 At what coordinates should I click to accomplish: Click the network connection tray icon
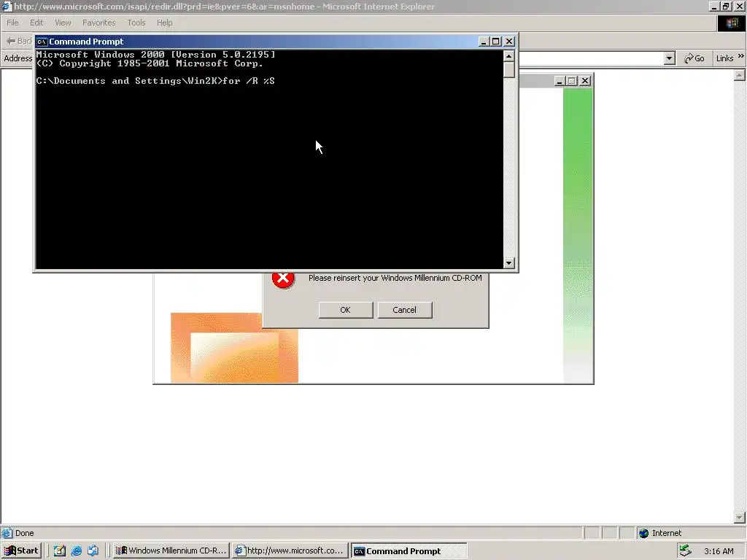(685, 551)
